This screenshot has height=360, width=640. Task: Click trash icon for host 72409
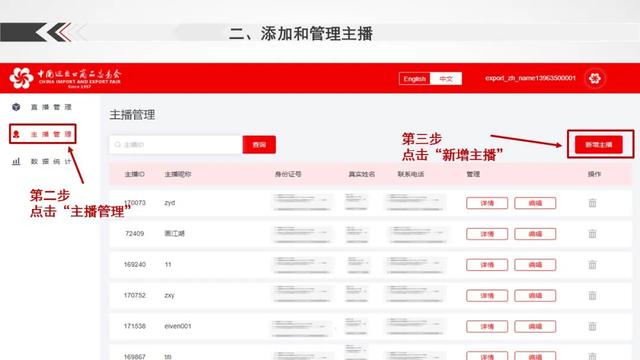592,233
